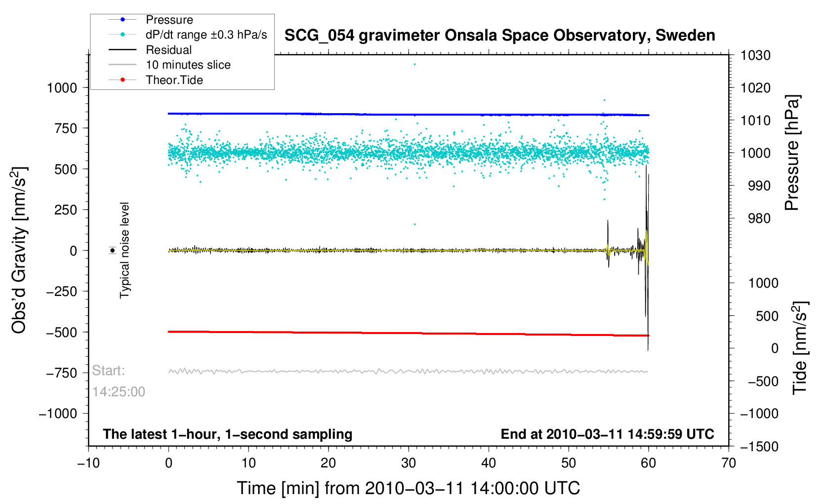This screenshot has width=828, height=504.
Task: Click the 1030 tick on the pressure axis
Action: pos(755,55)
